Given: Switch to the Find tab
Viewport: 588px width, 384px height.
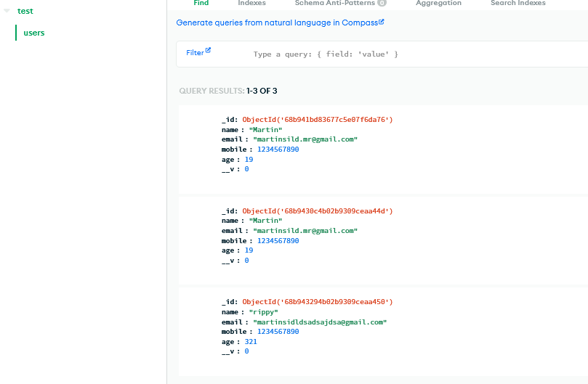Looking at the screenshot, I should (x=201, y=3).
